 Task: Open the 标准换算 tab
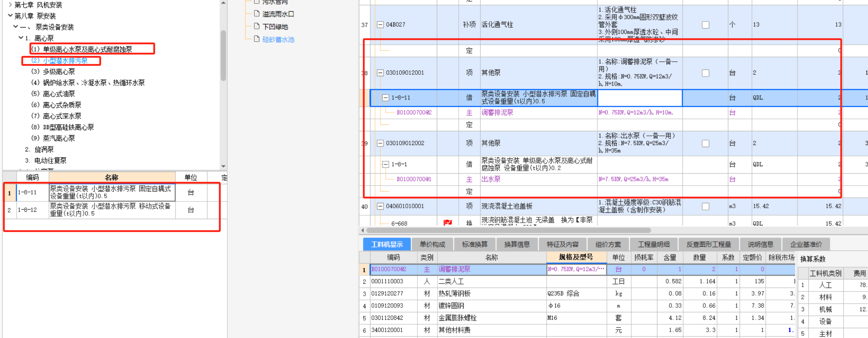pos(475,244)
